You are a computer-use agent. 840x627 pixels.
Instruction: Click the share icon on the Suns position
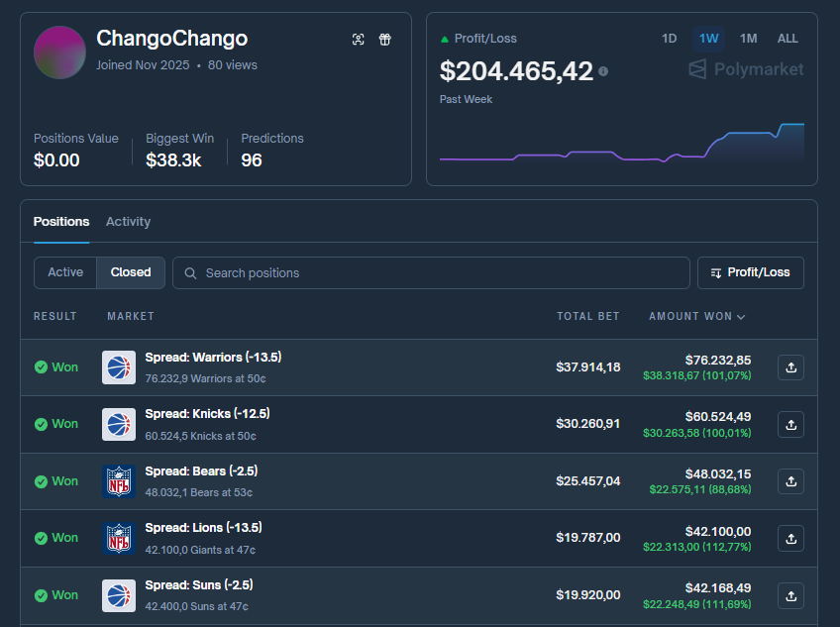click(x=789, y=596)
